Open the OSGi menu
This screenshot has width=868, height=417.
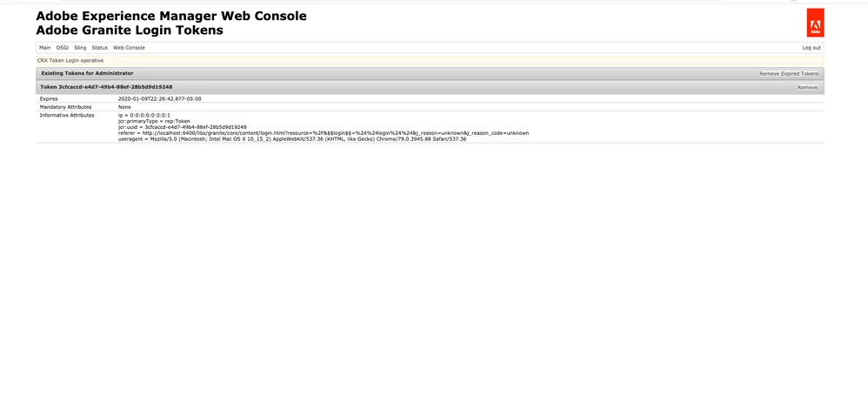[63, 48]
